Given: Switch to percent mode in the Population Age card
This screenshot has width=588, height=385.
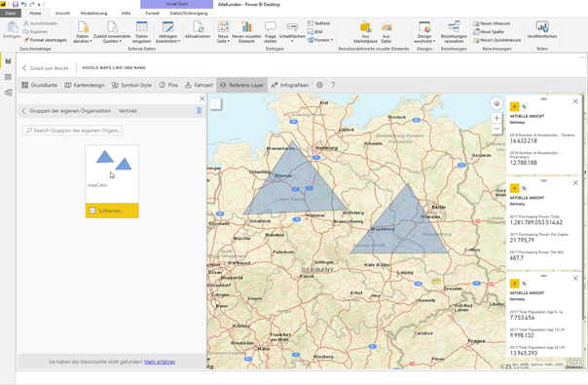Looking at the screenshot, I should click(524, 284).
